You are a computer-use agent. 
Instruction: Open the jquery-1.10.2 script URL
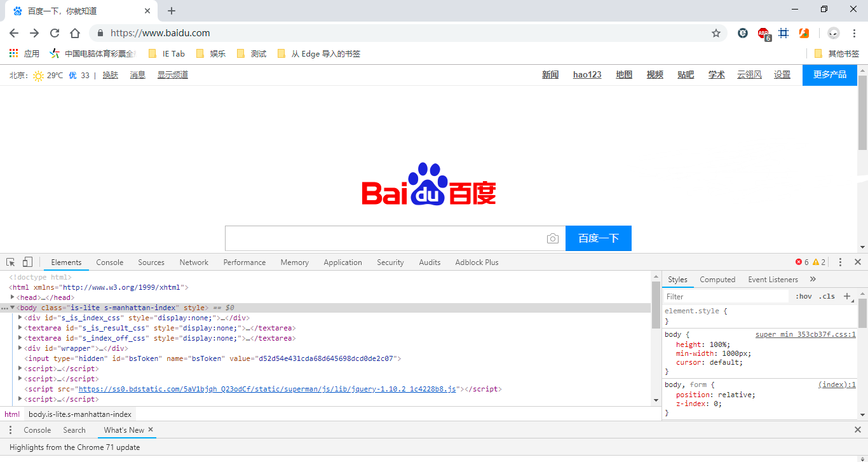[x=267, y=389]
